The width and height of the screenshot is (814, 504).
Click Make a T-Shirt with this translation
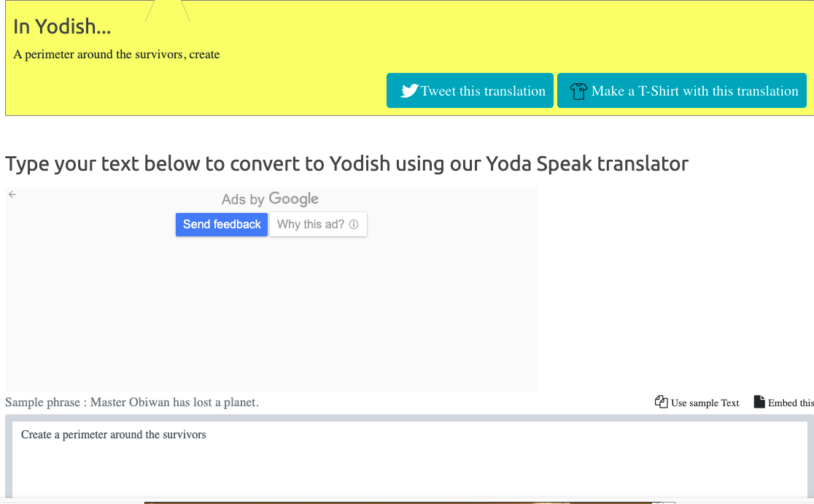681,90
